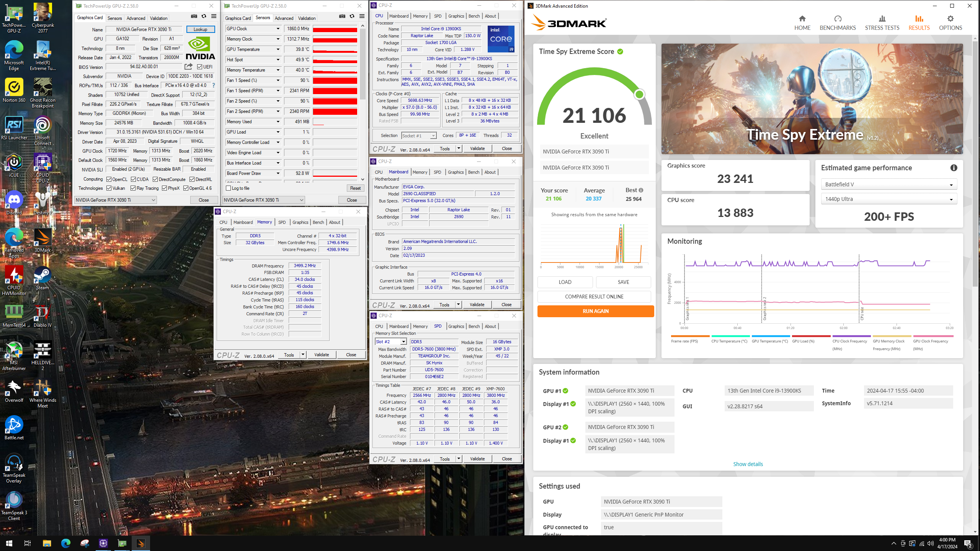Click Time Spy Extreme thumbnail image
Screen dimensions: 980x551
point(812,99)
